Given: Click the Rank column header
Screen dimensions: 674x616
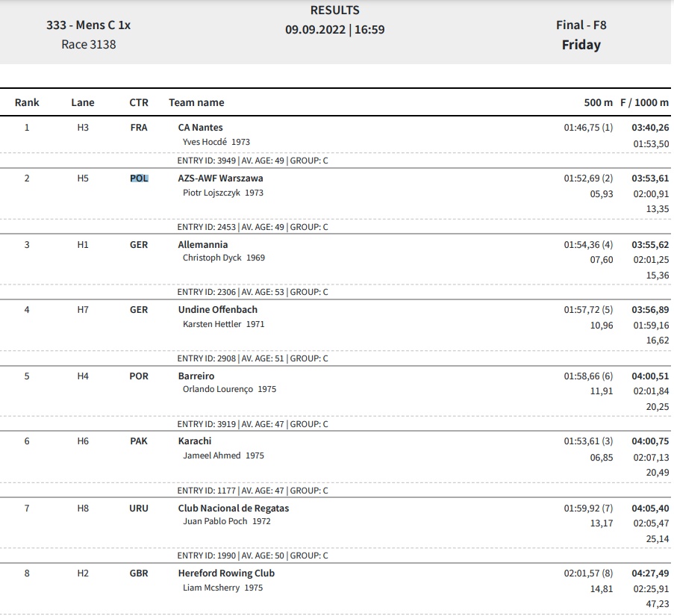Looking at the screenshot, I should 27,103.
